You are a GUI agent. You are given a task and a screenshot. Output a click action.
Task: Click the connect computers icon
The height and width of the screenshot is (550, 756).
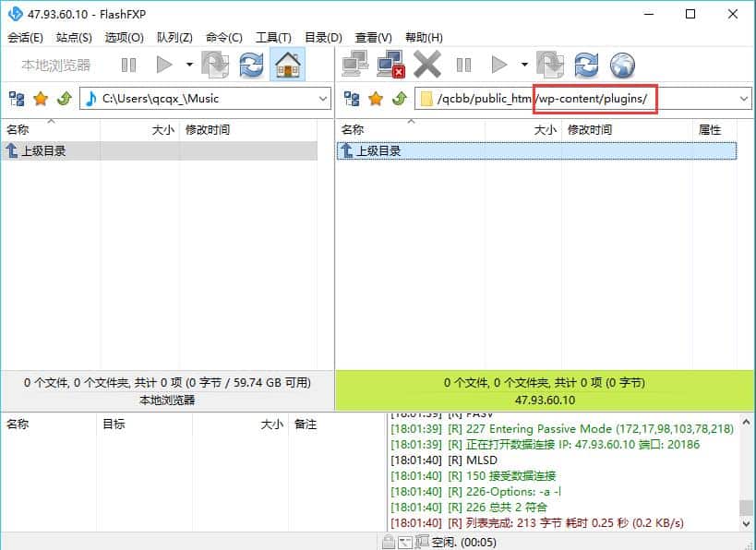coord(355,64)
